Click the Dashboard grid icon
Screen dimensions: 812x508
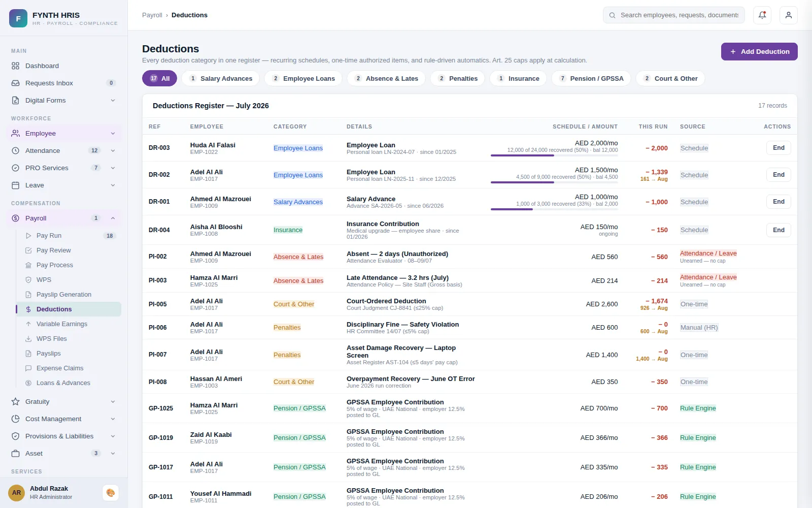pyautogui.click(x=16, y=66)
